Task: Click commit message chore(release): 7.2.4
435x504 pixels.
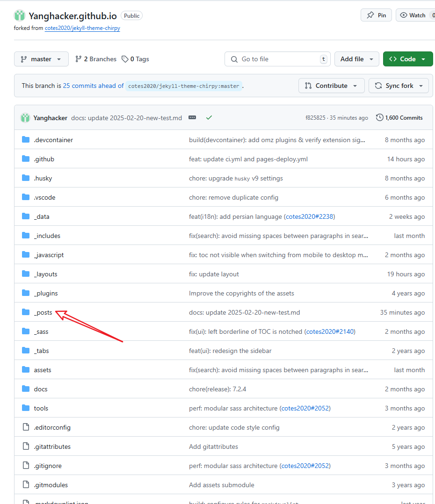Action: [x=217, y=389]
